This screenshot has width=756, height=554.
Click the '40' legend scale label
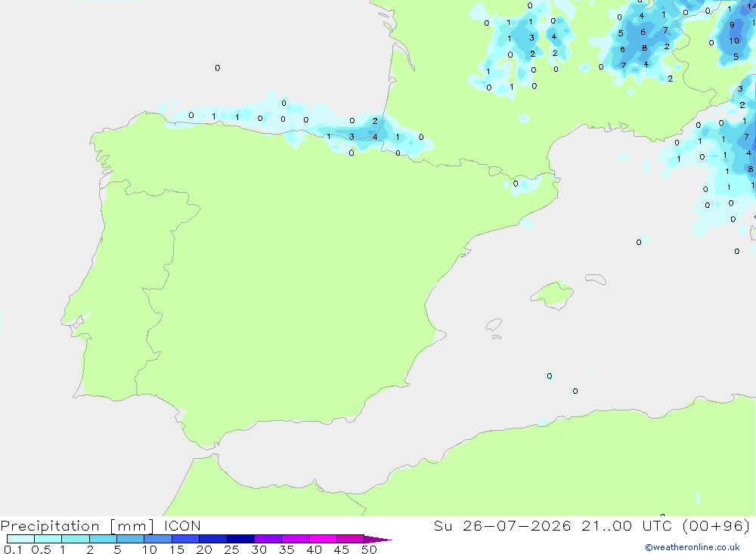[314, 549]
